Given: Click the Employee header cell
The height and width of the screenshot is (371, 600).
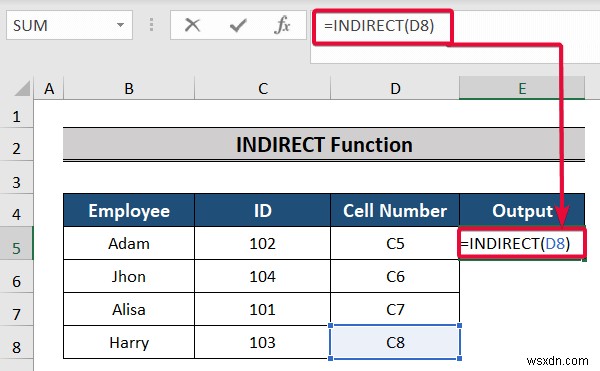Looking at the screenshot, I should [x=129, y=210].
